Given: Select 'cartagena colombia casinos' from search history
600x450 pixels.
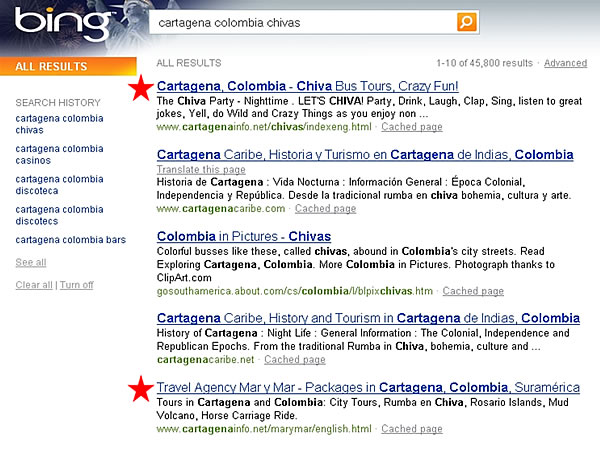Looking at the screenshot, I should click(59, 155).
